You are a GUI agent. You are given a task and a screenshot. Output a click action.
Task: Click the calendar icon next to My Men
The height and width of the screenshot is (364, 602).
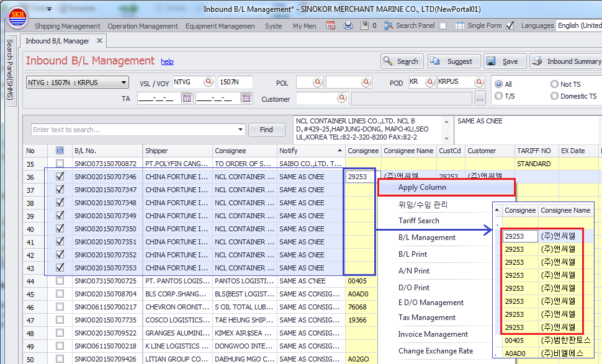331,25
